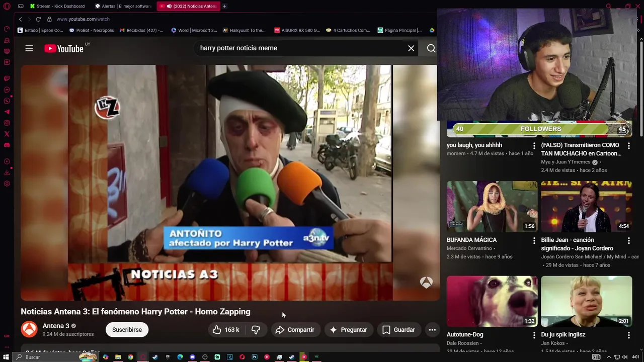Open the YouTube hamburger guide menu

point(29,48)
